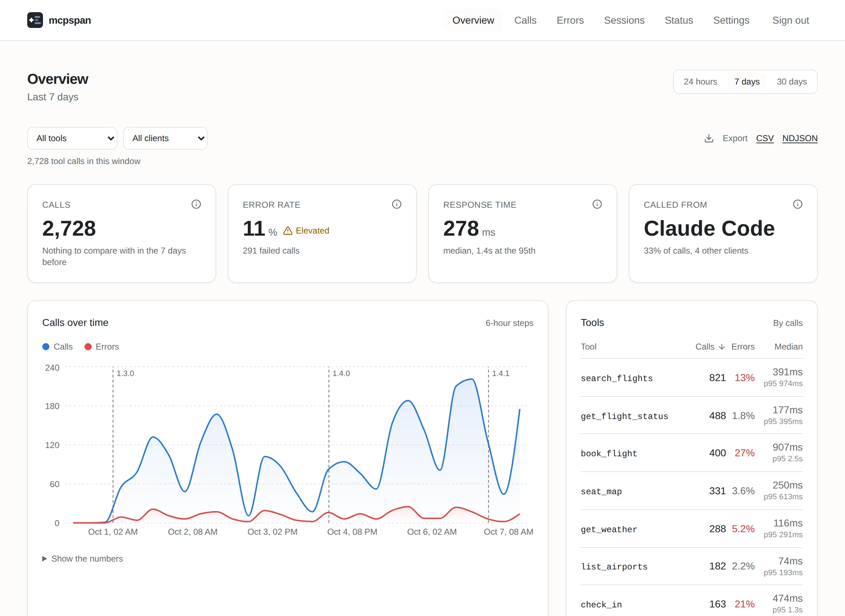
Task: Select the search_flights tool row
Action: click(691, 378)
